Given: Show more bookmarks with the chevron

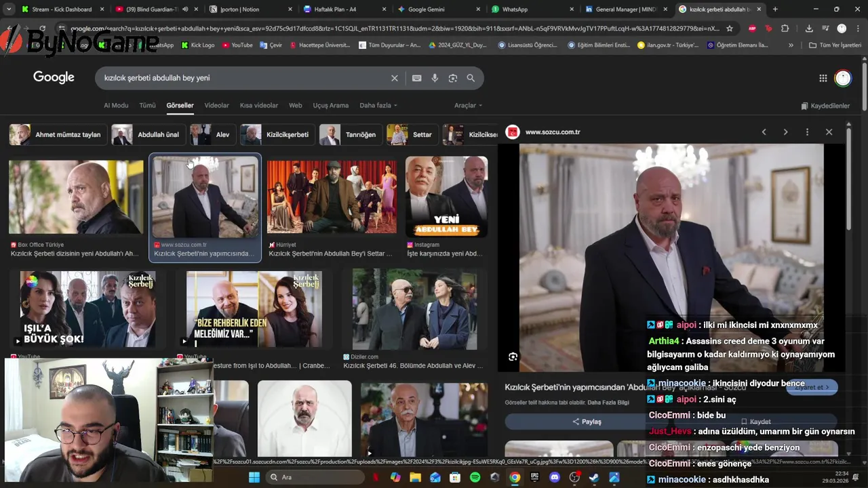Looking at the screenshot, I should coord(791,45).
